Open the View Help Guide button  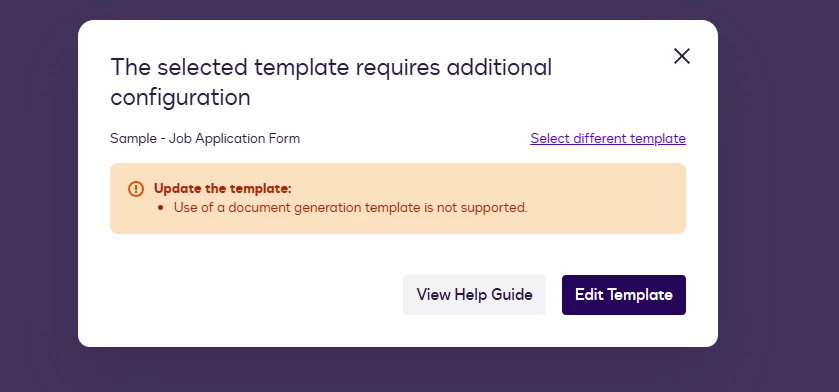(474, 295)
